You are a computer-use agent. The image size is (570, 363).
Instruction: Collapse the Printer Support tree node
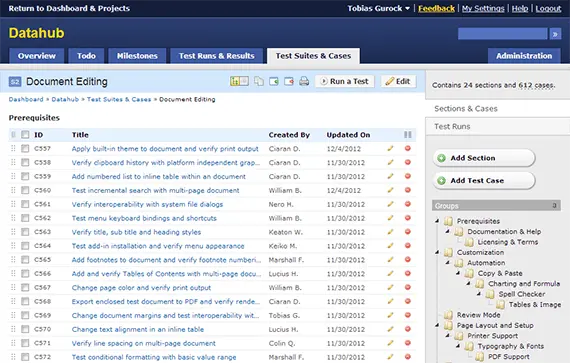(447, 335)
